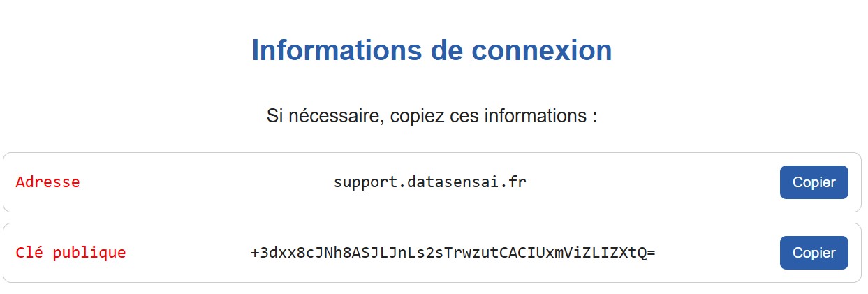Click the word "Clé" in the key label

pos(28,253)
